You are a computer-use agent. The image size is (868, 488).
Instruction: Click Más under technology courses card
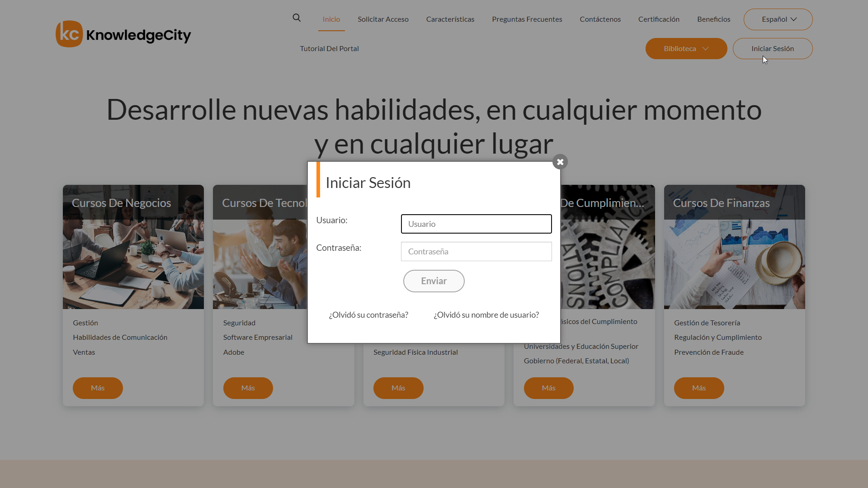pyautogui.click(x=248, y=388)
